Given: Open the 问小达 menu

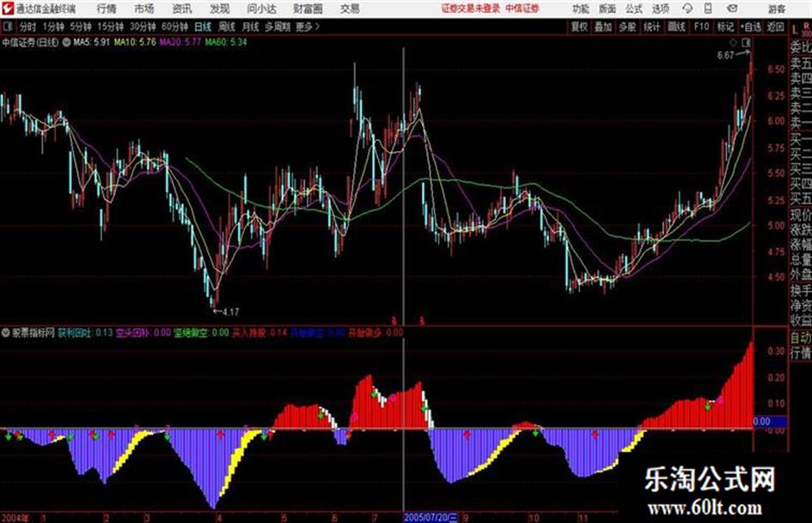Looking at the screenshot, I should (261, 9).
